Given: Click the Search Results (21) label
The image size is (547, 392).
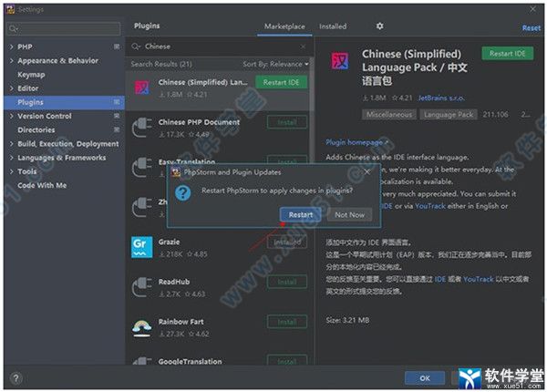Looking at the screenshot, I should (x=161, y=64).
